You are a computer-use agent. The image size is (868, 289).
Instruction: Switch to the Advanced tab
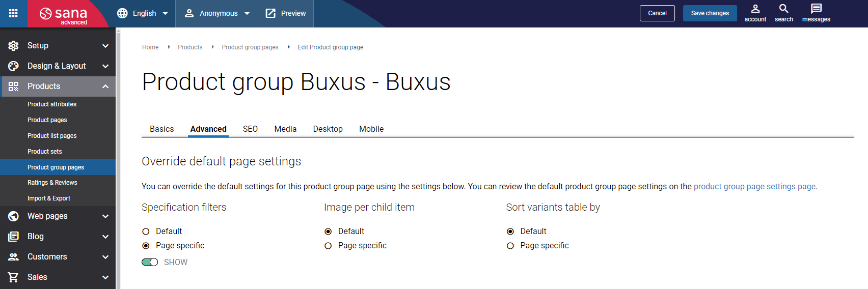point(208,129)
